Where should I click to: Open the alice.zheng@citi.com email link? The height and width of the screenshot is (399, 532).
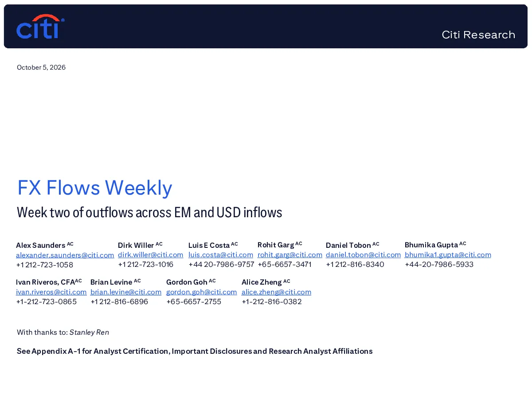click(x=277, y=292)
